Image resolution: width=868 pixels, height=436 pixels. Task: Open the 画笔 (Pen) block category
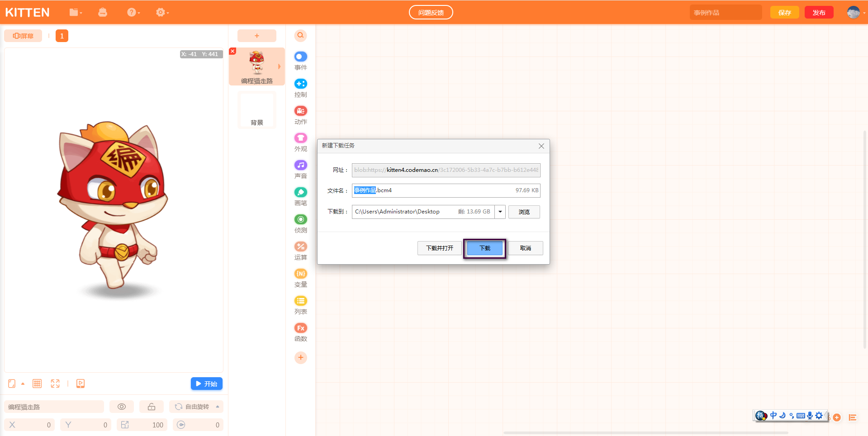click(x=301, y=197)
